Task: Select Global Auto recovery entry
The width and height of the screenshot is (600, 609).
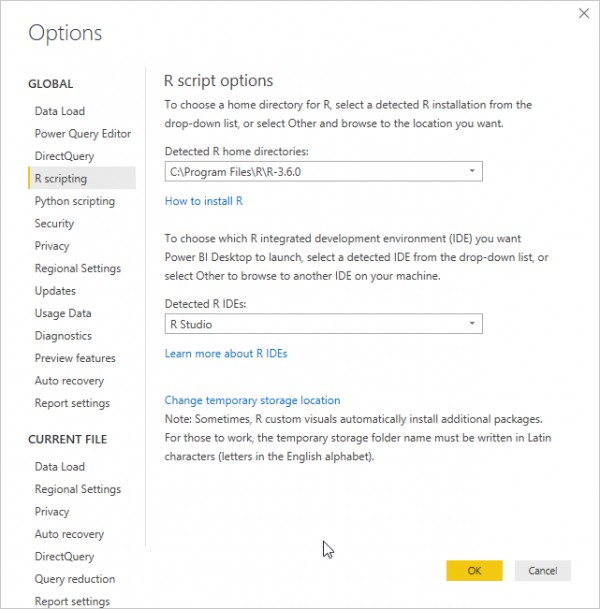Action: [69, 381]
